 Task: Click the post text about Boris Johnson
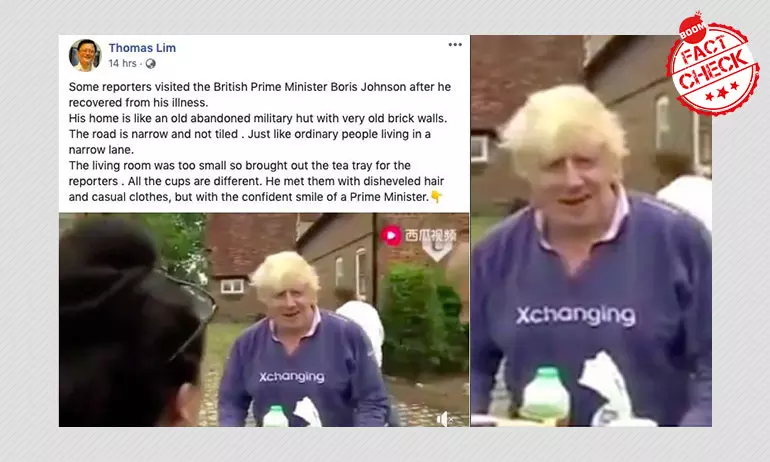coord(260,142)
